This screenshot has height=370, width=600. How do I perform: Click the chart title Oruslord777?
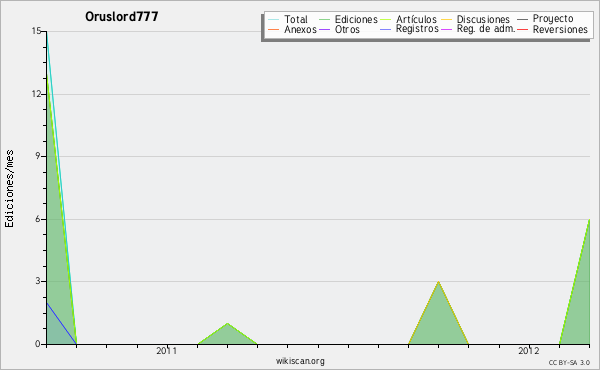coord(122,16)
